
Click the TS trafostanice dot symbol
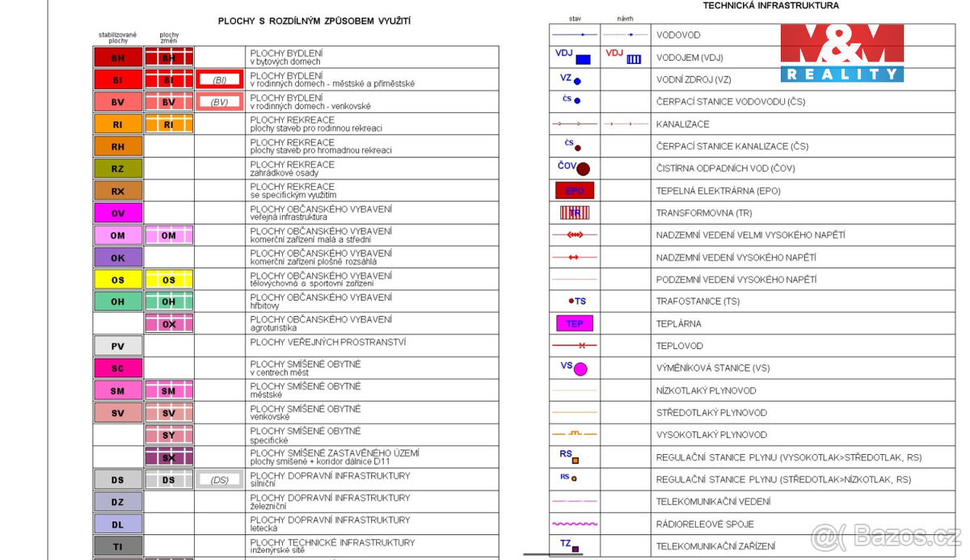coord(577,301)
